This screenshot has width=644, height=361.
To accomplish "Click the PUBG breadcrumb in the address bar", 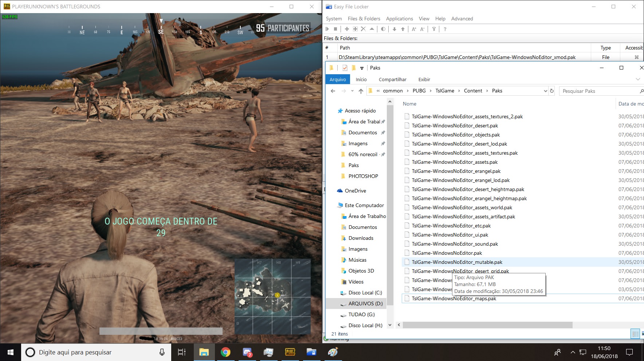I will pos(419,91).
